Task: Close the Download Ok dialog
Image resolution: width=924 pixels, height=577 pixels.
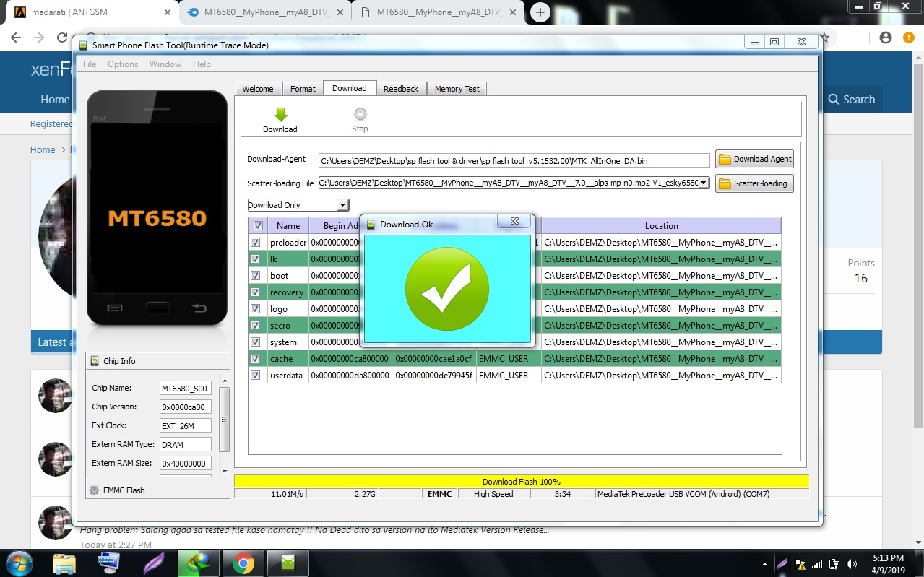Action: pos(514,221)
